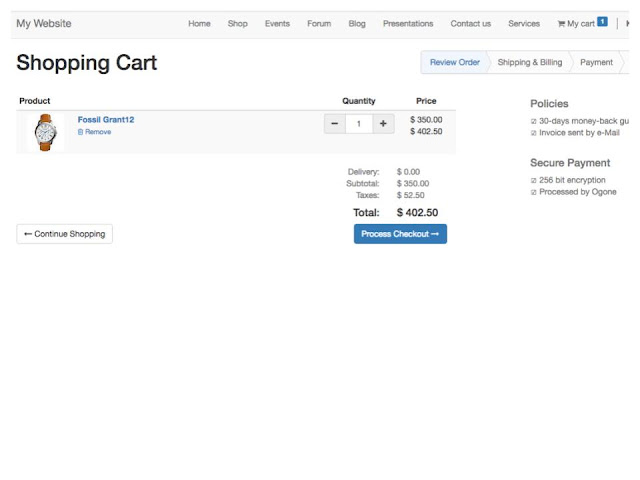640x480 pixels.
Task: Click the My Website brand logo
Action: click(x=44, y=23)
